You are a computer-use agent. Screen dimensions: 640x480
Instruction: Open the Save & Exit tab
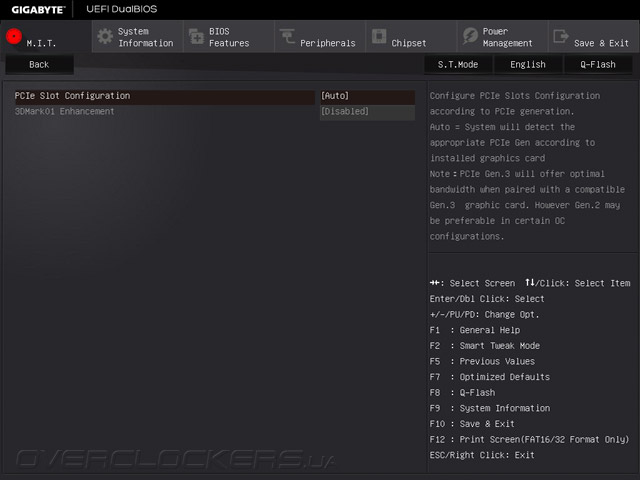594,37
